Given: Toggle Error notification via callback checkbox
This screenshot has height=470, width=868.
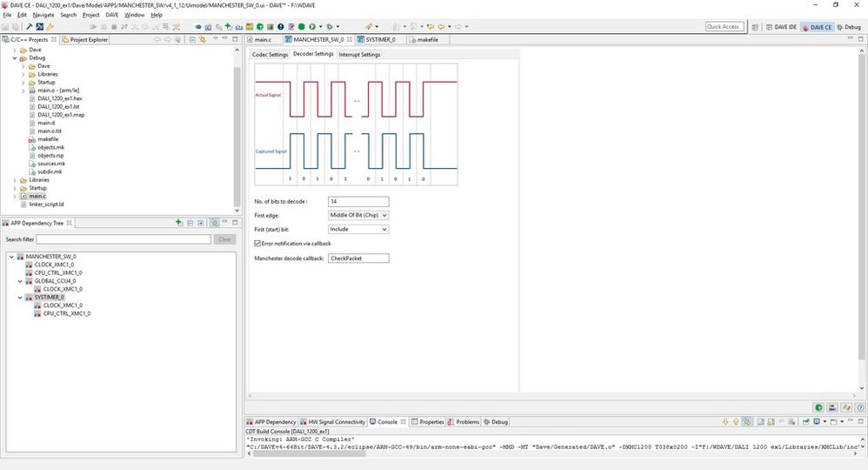Looking at the screenshot, I should pyautogui.click(x=257, y=244).
